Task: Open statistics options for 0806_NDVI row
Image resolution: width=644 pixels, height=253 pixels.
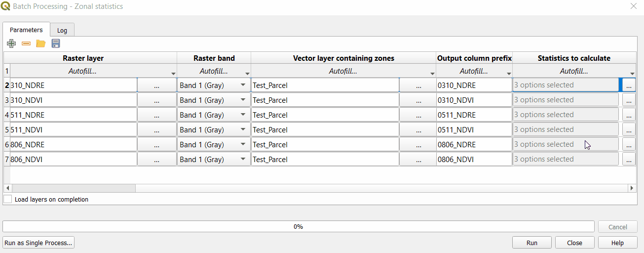Action: coord(629,160)
